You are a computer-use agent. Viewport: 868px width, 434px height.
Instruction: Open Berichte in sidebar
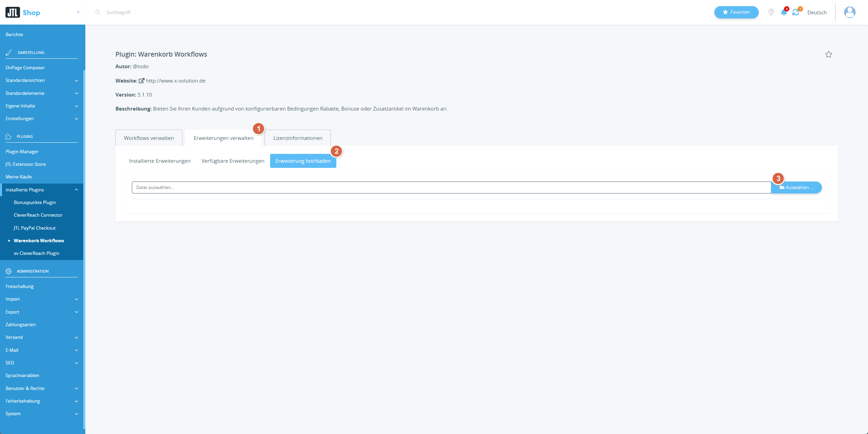14,34
